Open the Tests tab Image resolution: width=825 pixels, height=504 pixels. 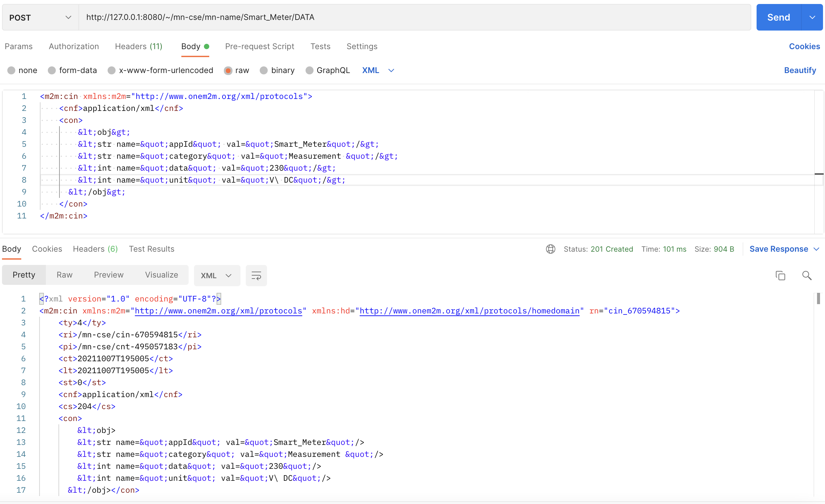tap(321, 46)
